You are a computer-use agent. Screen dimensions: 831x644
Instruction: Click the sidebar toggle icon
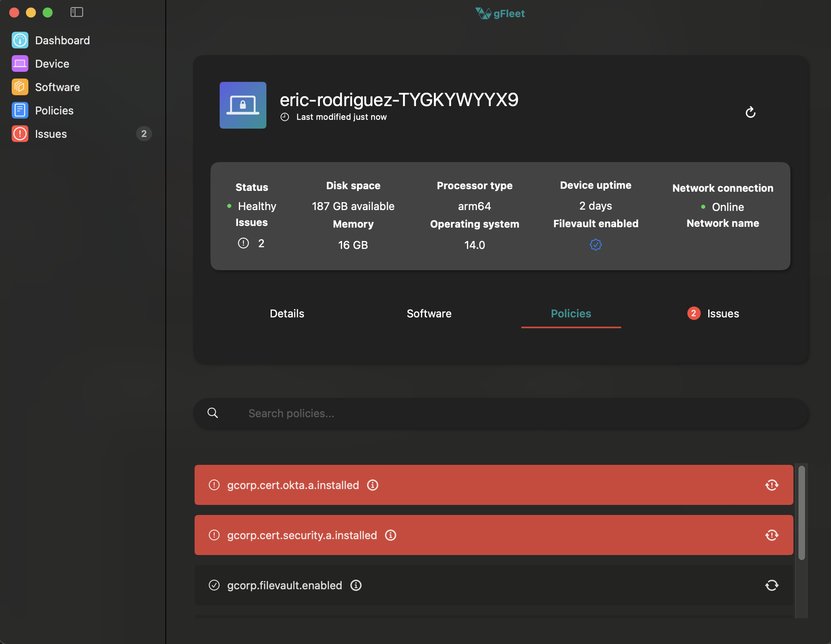point(76,12)
